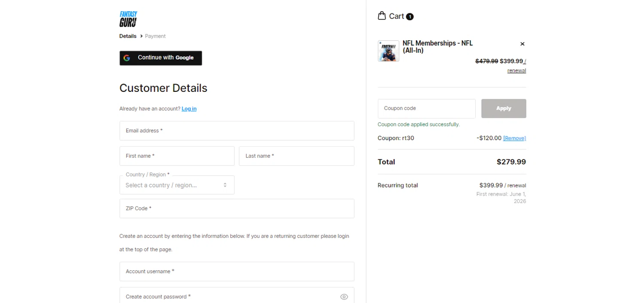Go to the Payment breadcrumb step
This screenshot has width=644, height=303.
coord(155,36)
